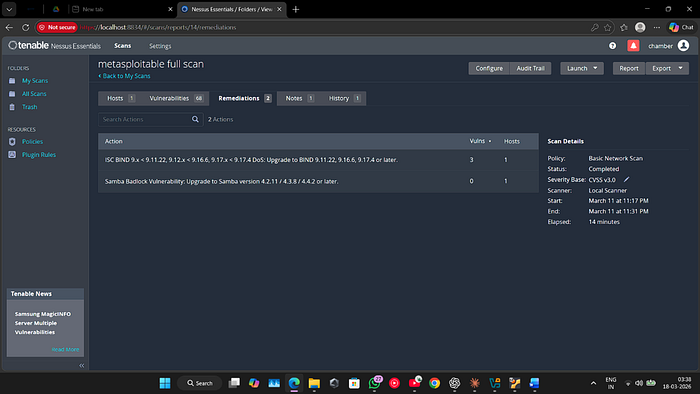Open the browser favorites list icon
Viewport: 700px width, 394px height.
(624, 27)
